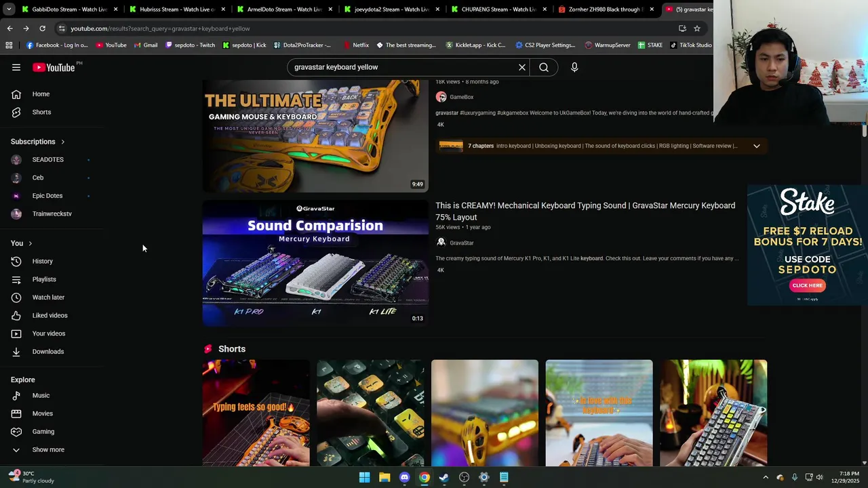This screenshot has width=868, height=488.
Task: Open Ultimate Gaming Mouse & Keyboard thumbnail
Action: tap(315, 136)
